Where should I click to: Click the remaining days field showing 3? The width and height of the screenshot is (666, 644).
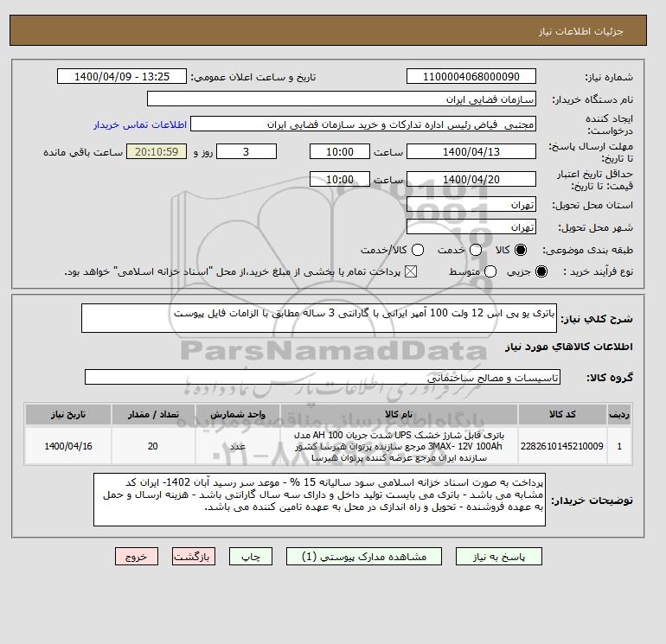pos(247,151)
